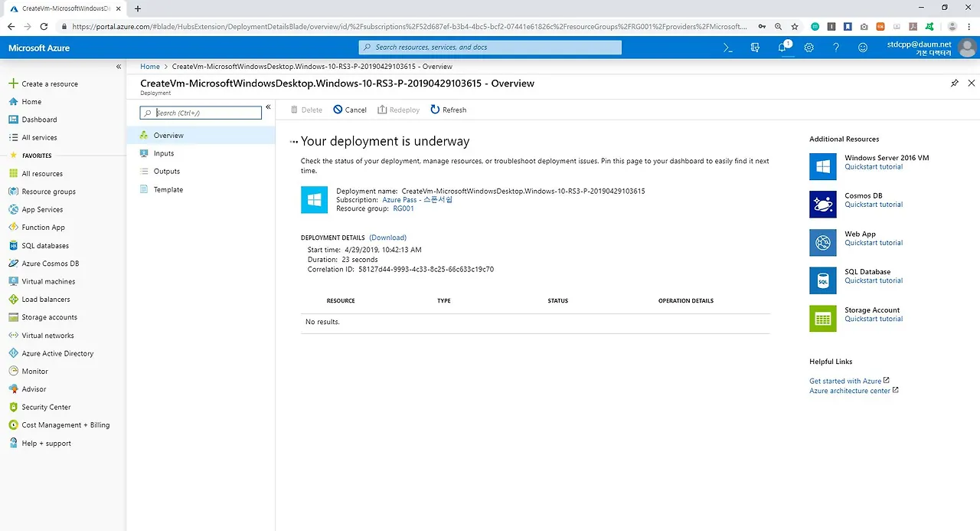Image resolution: width=980 pixels, height=531 pixels.
Task: Open SQL Database Quickstart tutorial link
Action: pyautogui.click(x=874, y=280)
